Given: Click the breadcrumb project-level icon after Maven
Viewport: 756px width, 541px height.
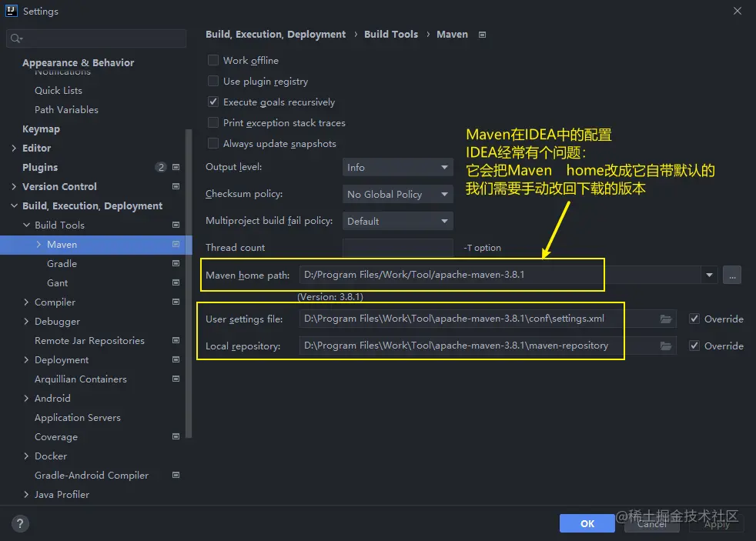Looking at the screenshot, I should pos(482,35).
